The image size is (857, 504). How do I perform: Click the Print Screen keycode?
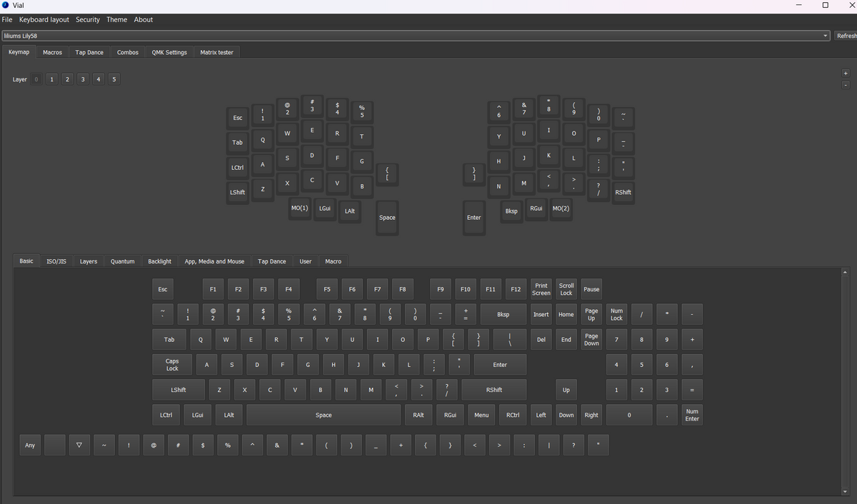click(541, 289)
